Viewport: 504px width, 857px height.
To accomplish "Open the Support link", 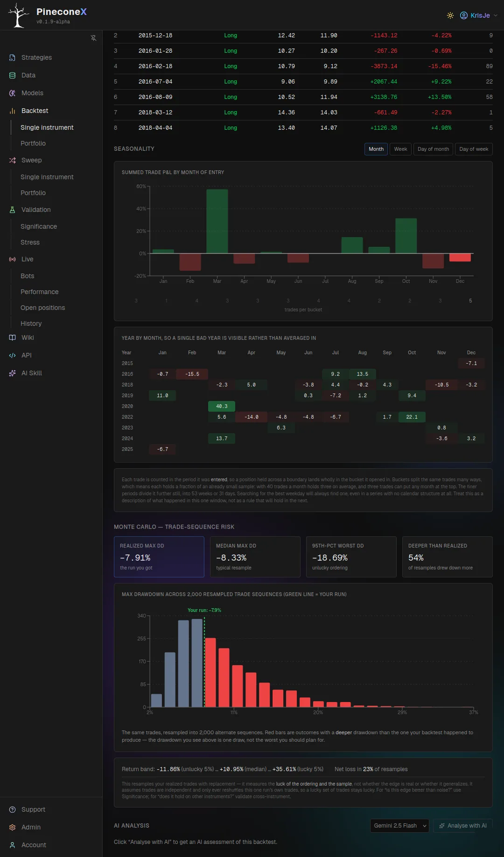I will 33,809.
